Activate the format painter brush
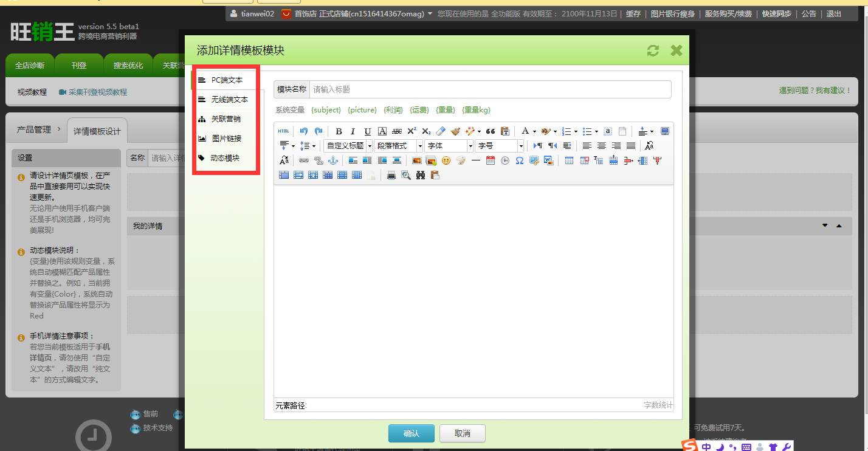The height and width of the screenshot is (451, 868). click(455, 131)
